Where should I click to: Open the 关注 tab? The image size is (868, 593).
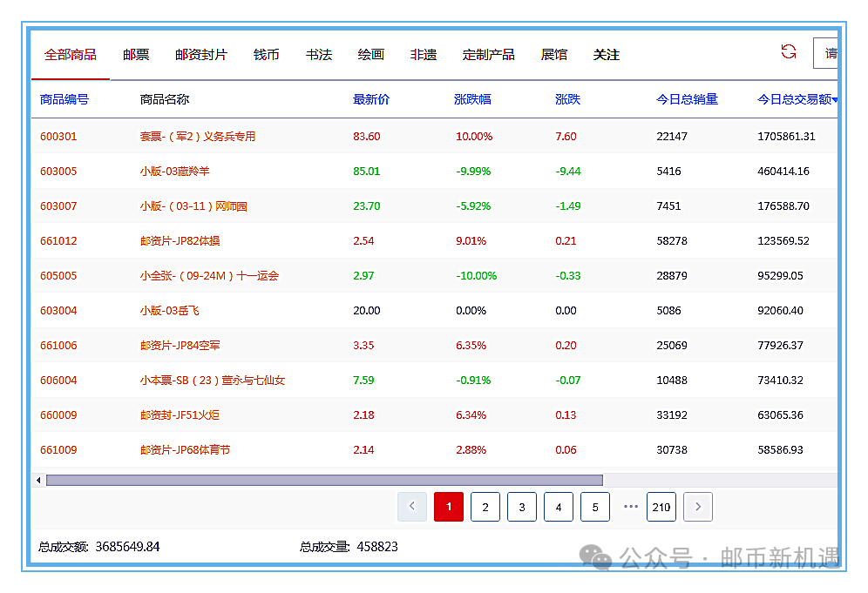607,55
